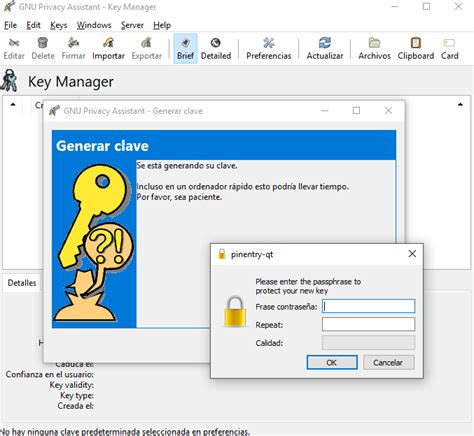The height and width of the screenshot is (436, 474).
Task: Click the "Please enter the passphrase" prompt text
Action: point(308,286)
